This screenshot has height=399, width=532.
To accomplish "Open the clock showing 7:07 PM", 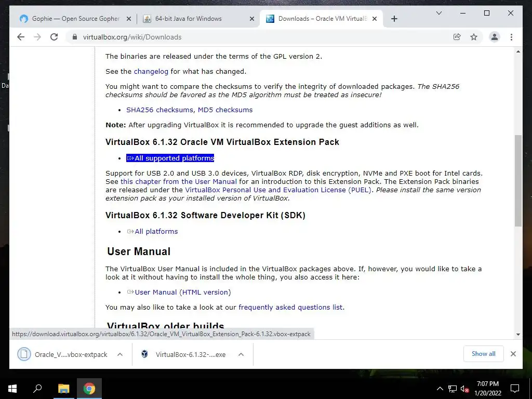I will point(487,389).
